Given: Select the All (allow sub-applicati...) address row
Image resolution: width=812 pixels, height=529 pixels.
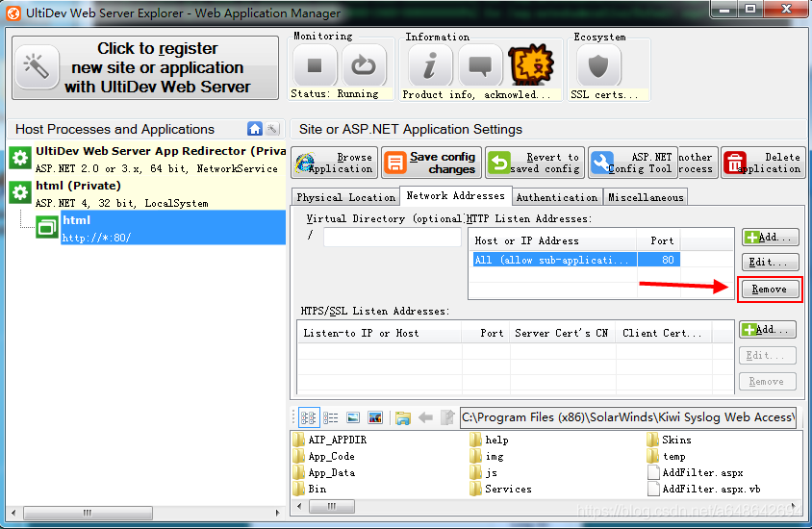Looking at the screenshot, I should tap(554, 260).
